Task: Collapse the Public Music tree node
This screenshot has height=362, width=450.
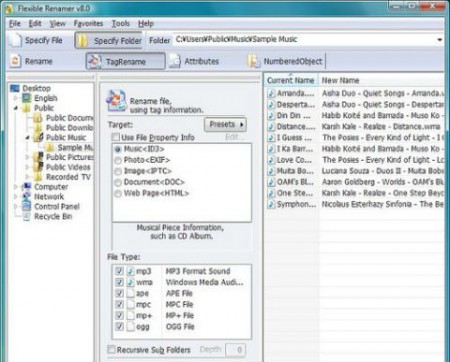Action: 28,137
